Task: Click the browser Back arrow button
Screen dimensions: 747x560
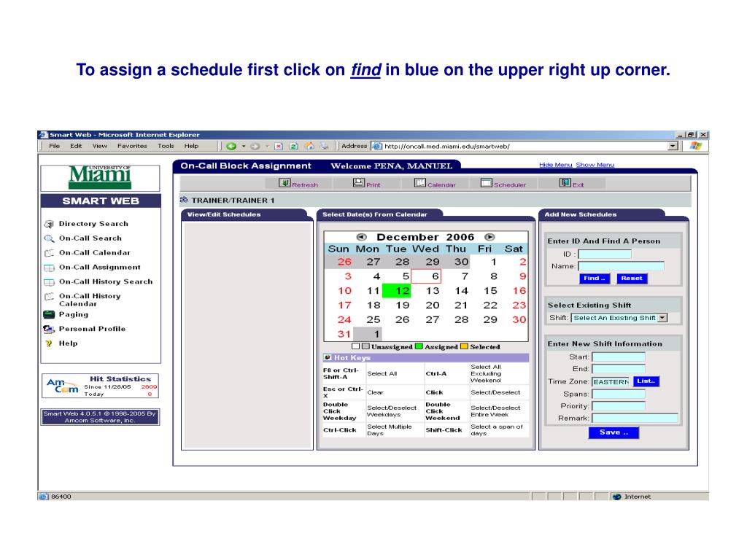Action: pyautogui.click(x=231, y=146)
